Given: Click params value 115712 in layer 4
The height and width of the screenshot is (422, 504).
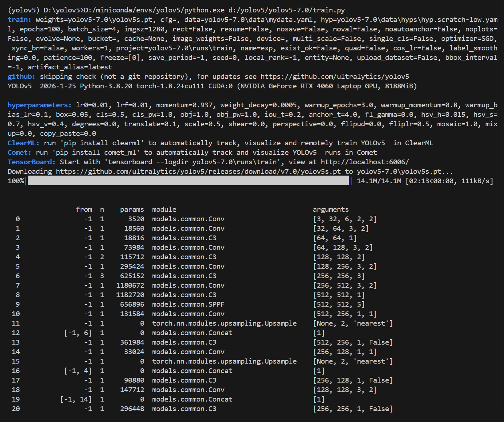Looking at the screenshot, I should [132, 257].
